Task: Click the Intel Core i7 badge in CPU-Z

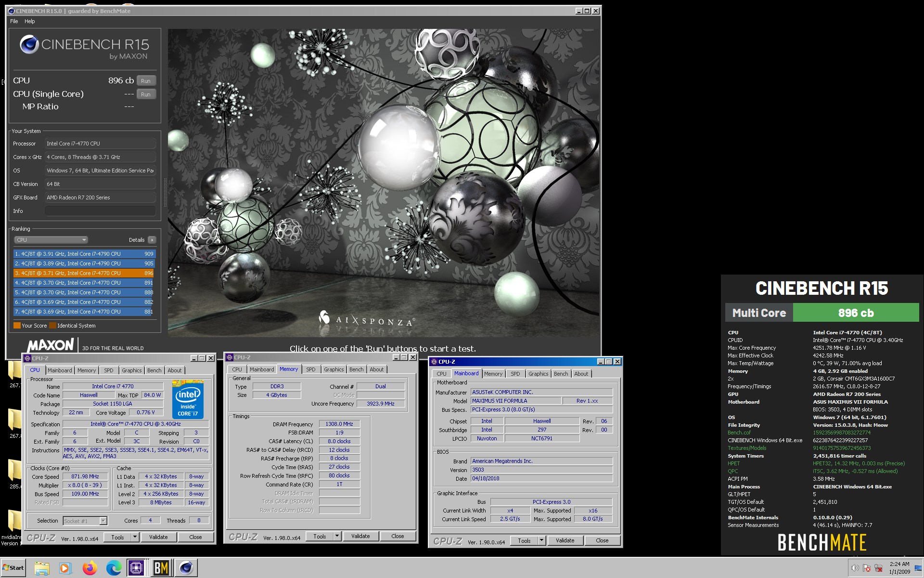Action: (x=188, y=399)
